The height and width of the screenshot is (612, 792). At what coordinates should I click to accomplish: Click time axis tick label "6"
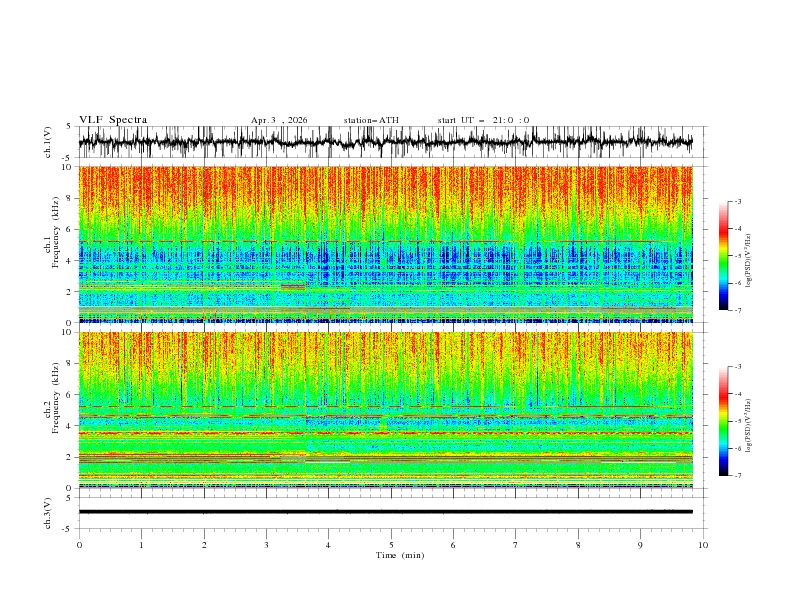(x=453, y=545)
